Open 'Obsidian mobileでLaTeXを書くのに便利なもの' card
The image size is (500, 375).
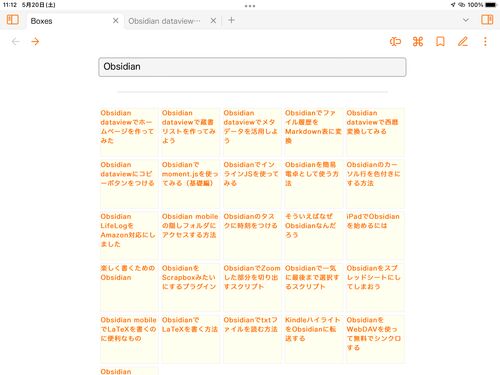[129, 339]
